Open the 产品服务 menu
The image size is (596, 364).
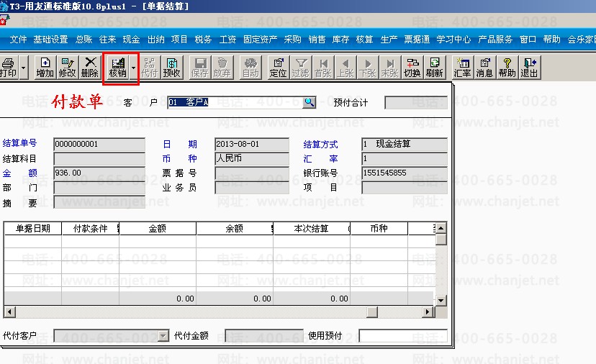pyautogui.click(x=495, y=39)
